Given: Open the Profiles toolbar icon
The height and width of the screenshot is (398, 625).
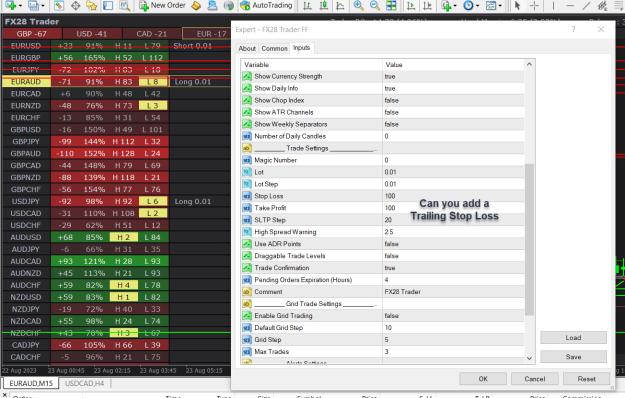Looking at the screenshot, I should pyautogui.click(x=33, y=5).
